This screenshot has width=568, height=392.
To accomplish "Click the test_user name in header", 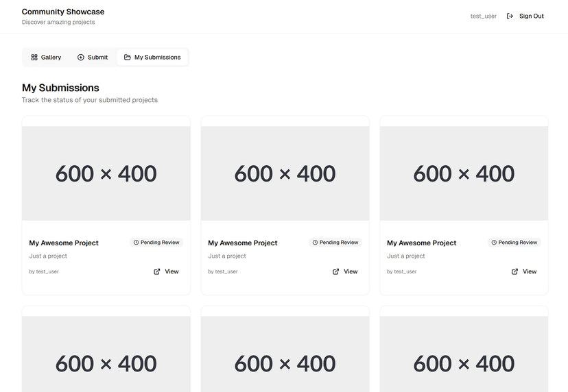I will coord(483,16).
